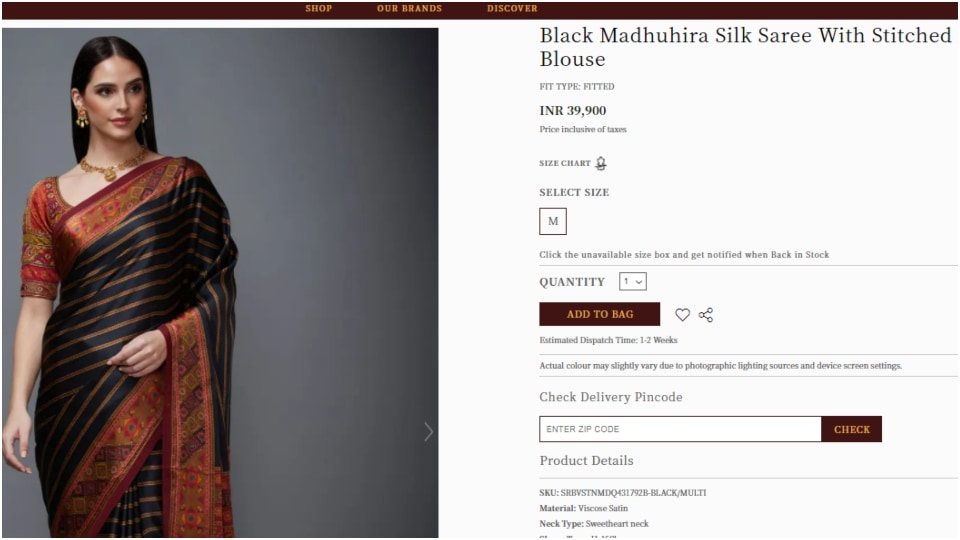
Task: Select size M box
Action: click(553, 221)
